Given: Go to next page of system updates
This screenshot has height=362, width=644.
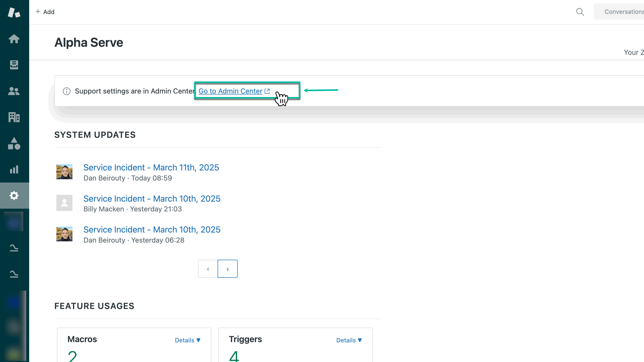Looking at the screenshot, I should pyautogui.click(x=227, y=269).
